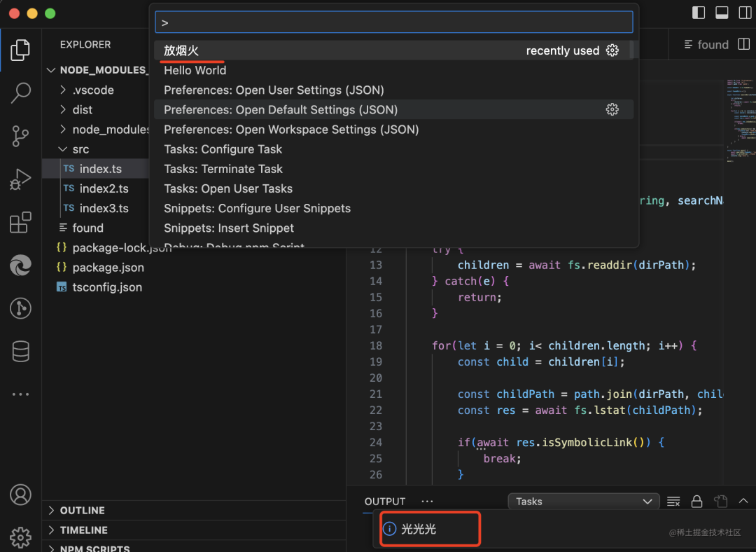Configure keybinding gear for 放烟火 command
756x552 pixels.
(x=612, y=50)
